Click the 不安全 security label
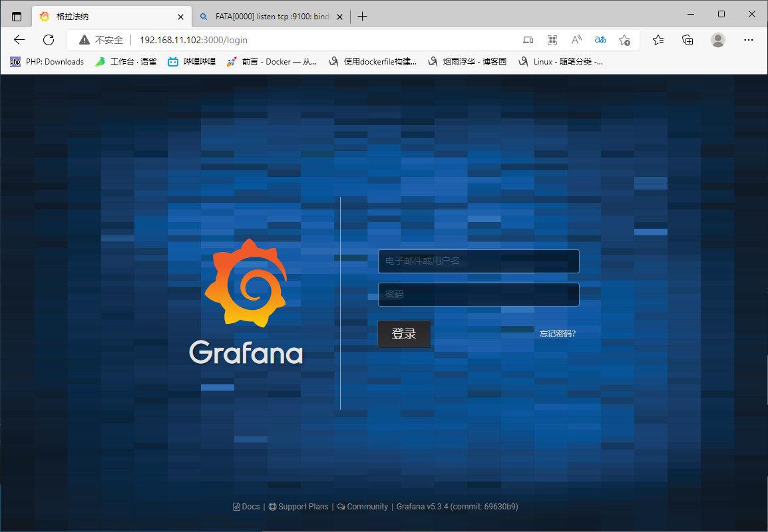The image size is (768, 532). point(108,40)
